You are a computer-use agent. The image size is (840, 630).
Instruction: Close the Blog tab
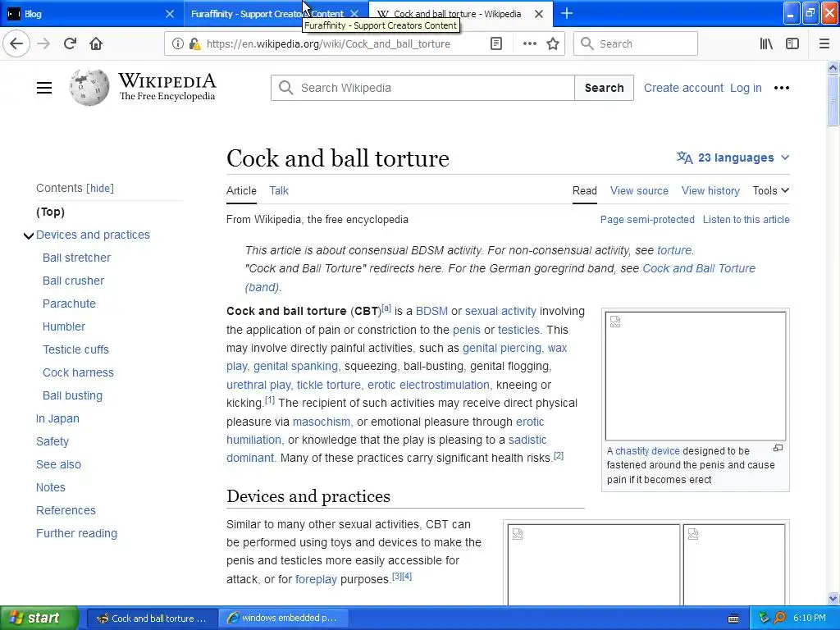pyautogui.click(x=169, y=14)
